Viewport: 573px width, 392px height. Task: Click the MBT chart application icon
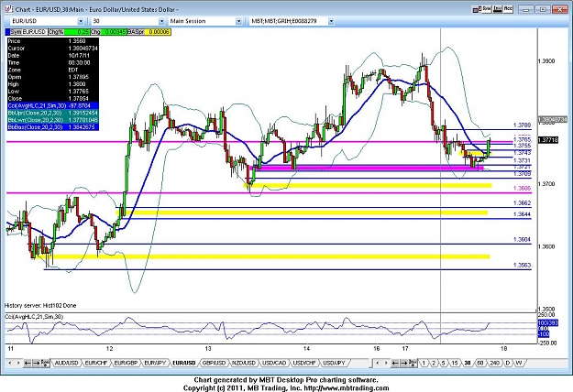[x=9, y=8]
